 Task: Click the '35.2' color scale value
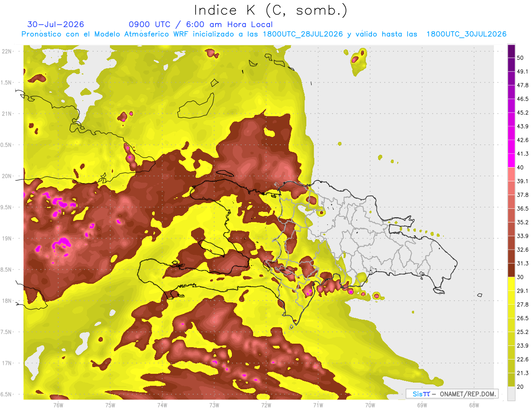pos(523,223)
